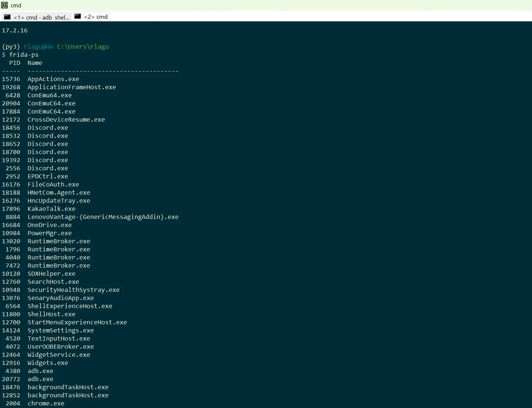The height and width of the screenshot is (408, 532).
Task: Click the 'SystemSettings.exe' entry
Action: 61,330
